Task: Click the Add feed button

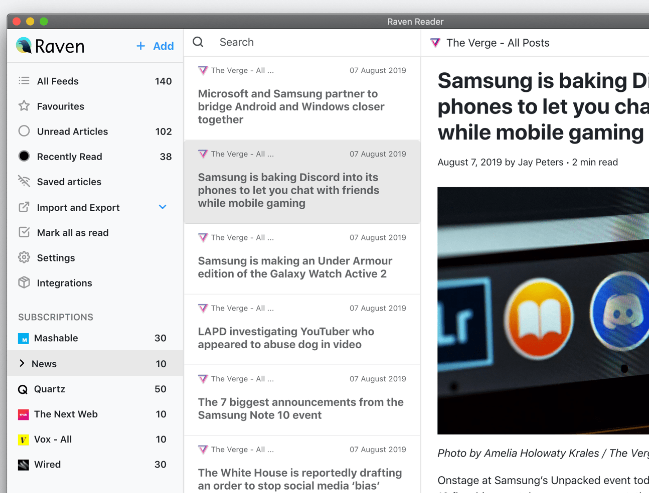Action: (155, 46)
